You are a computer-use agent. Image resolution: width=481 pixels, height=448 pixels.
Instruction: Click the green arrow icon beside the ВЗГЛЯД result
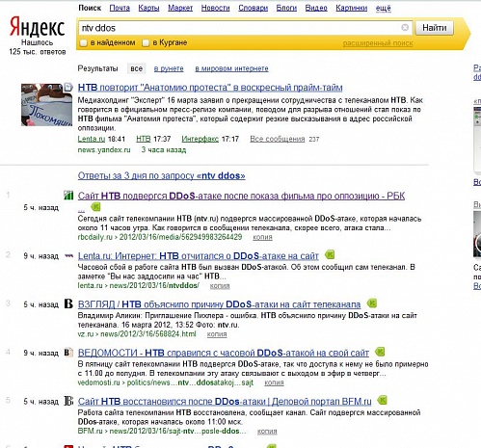pyautogui.click(x=372, y=303)
